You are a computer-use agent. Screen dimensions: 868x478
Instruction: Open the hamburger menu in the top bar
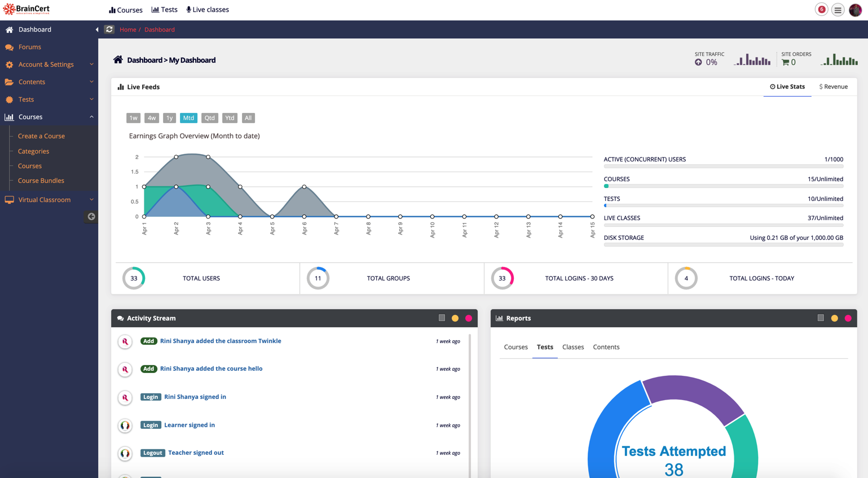pos(838,10)
